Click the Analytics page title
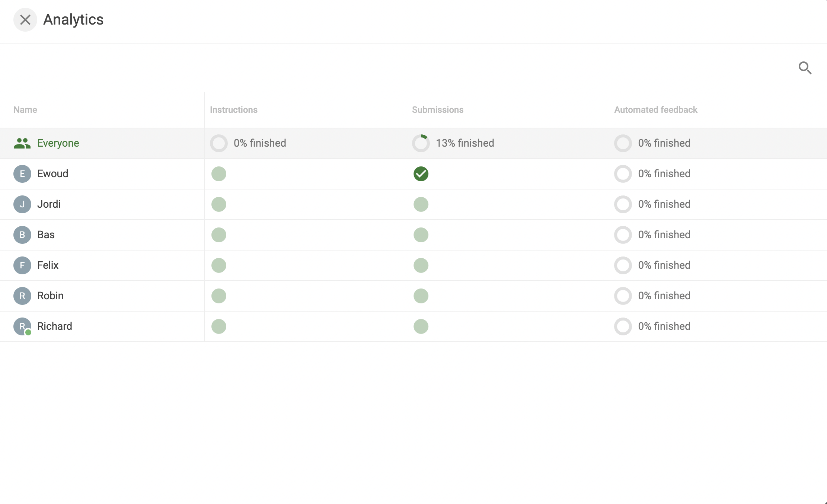 [73, 20]
